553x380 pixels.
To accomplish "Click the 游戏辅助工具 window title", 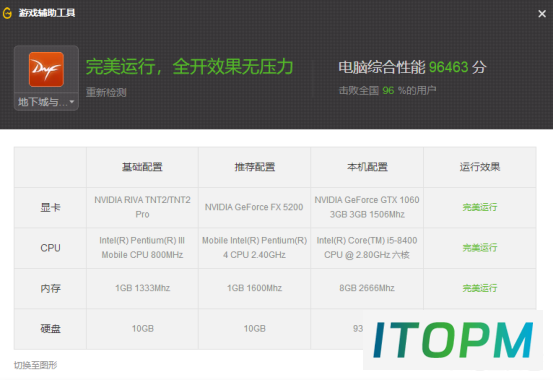I will pos(47,13).
